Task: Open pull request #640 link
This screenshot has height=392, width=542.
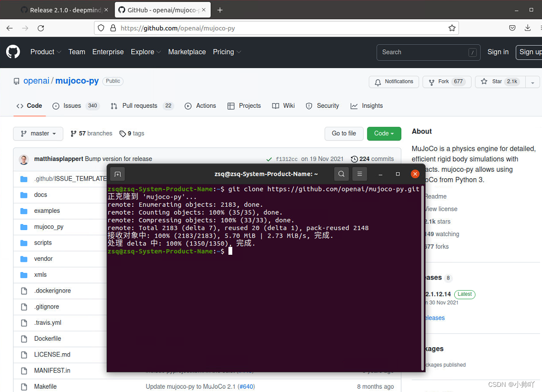Action: 246,386
